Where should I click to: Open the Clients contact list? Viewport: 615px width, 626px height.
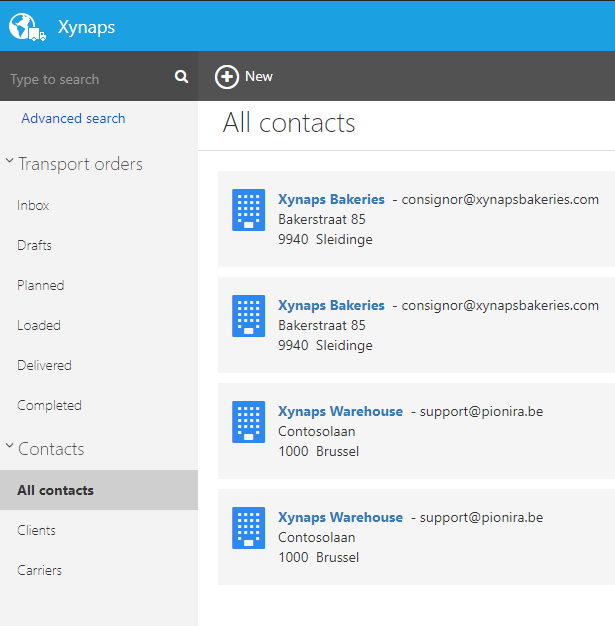(36, 530)
